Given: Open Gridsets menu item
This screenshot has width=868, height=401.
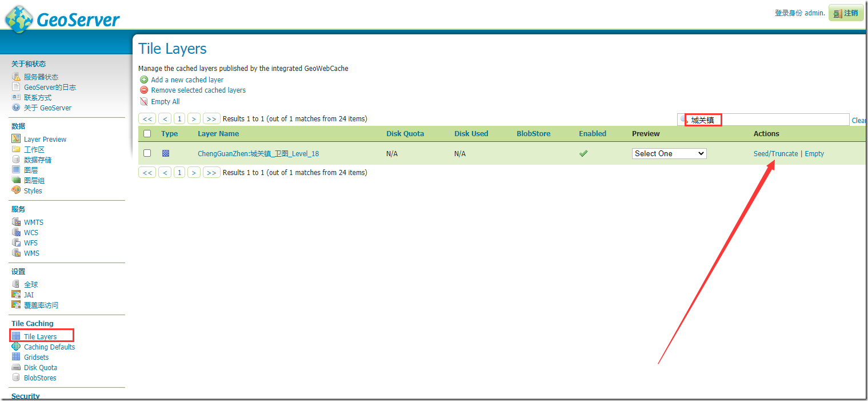Looking at the screenshot, I should tap(36, 357).
